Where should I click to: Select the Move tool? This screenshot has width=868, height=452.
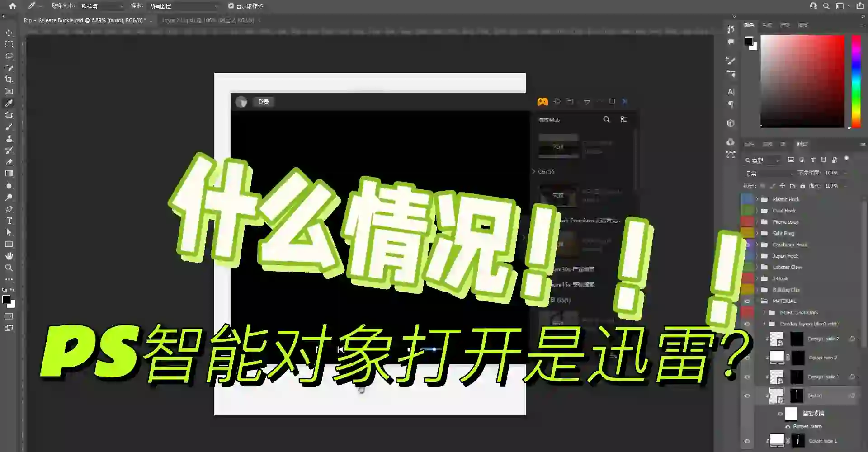tap(9, 33)
